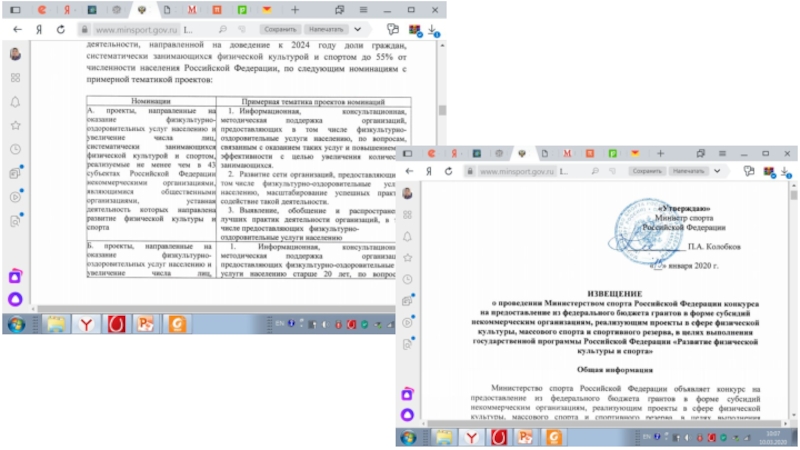Open notifications bell in table document window sidebar
The height and width of the screenshot is (450, 800).
point(15,102)
